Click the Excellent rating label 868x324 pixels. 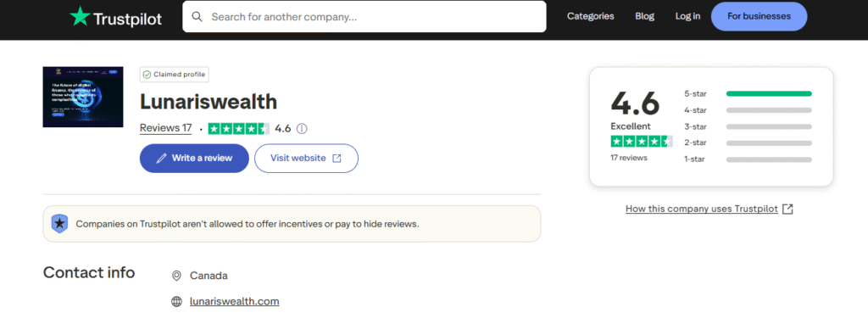[631, 126]
